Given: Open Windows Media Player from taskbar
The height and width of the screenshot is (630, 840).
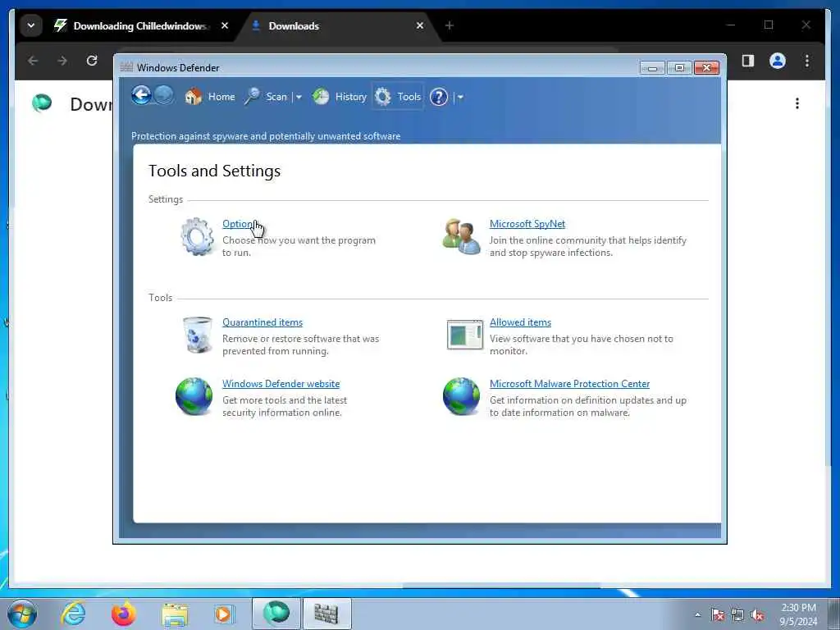Looking at the screenshot, I should tap(225, 614).
